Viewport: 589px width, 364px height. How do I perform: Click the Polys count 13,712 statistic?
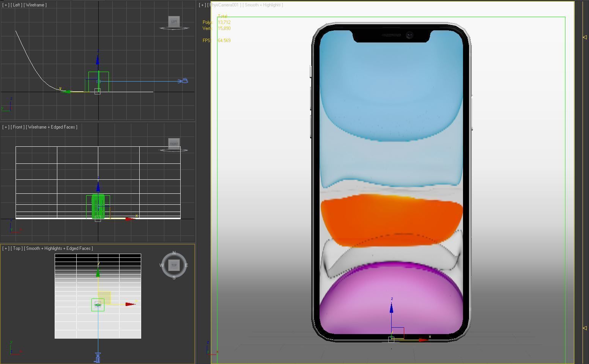[x=224, y=22]
